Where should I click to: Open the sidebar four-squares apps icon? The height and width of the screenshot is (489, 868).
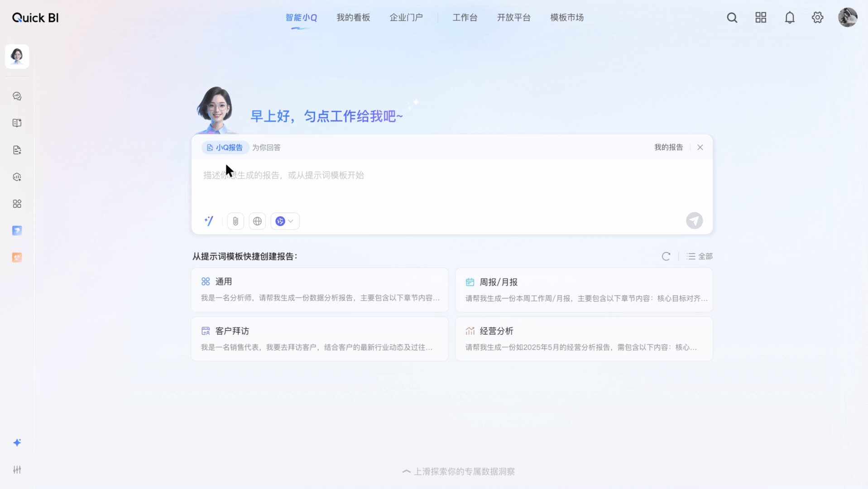pos(17,204)
